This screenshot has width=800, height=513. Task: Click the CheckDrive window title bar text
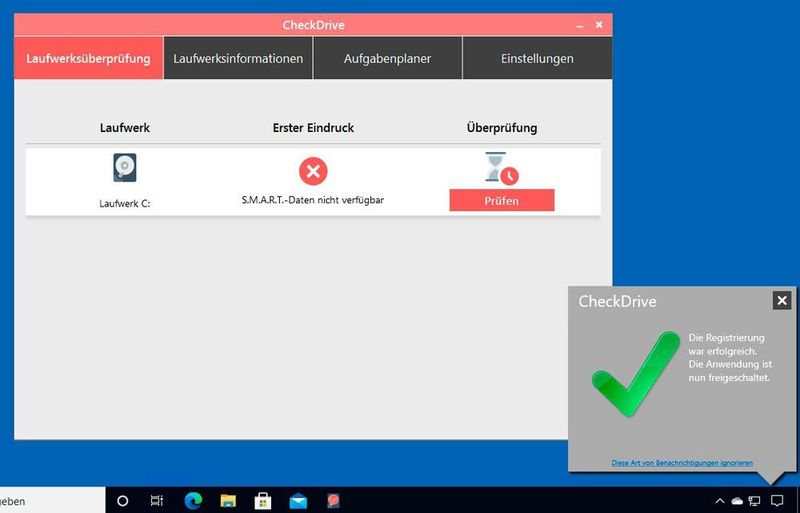313,25
